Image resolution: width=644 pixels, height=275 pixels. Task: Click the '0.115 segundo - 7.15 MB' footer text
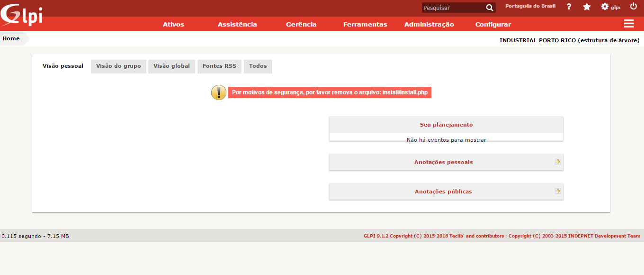click(x=36, y=236)
